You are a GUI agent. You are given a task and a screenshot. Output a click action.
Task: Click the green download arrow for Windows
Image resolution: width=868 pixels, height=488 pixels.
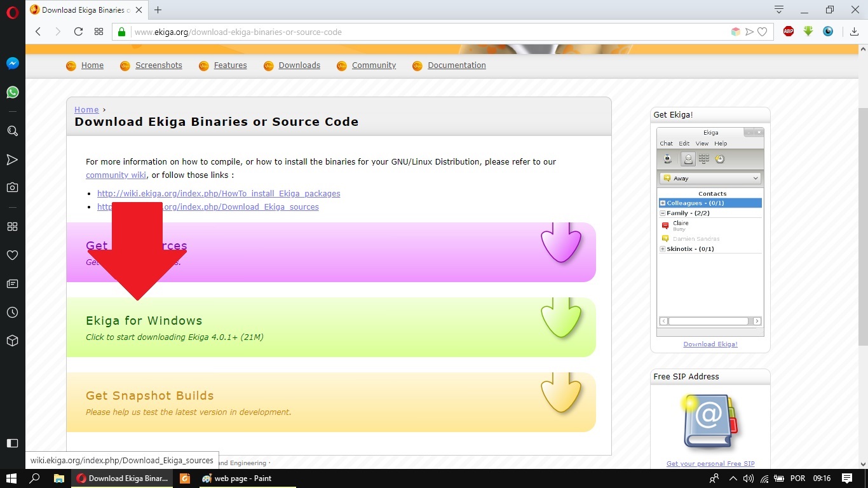tap(561, 317)
